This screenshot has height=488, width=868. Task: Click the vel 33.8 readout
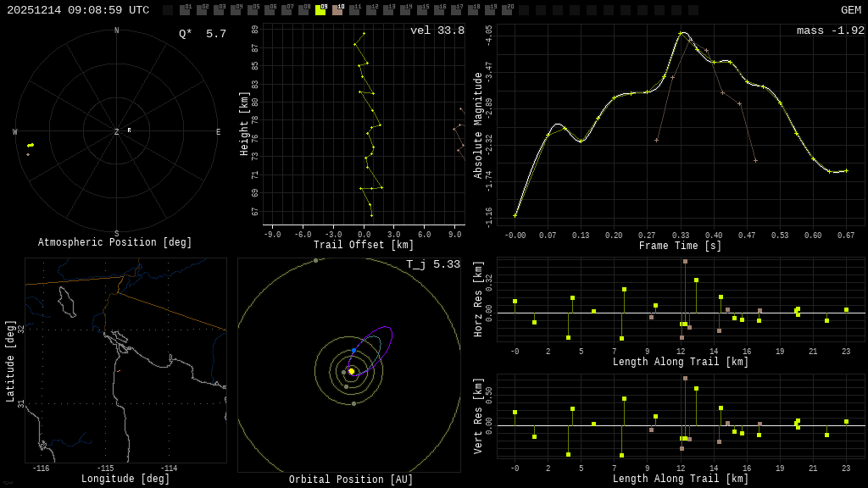(437, 30)
